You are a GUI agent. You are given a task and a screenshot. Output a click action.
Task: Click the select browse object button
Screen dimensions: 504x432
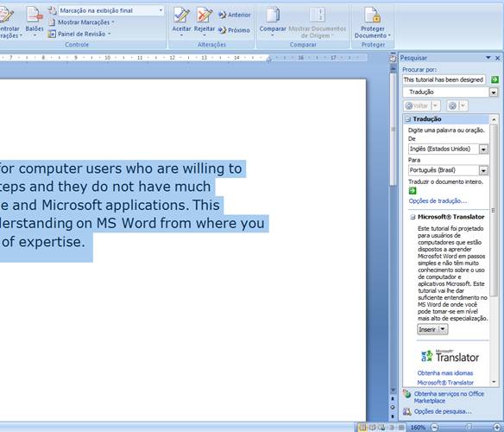(393, 408)
